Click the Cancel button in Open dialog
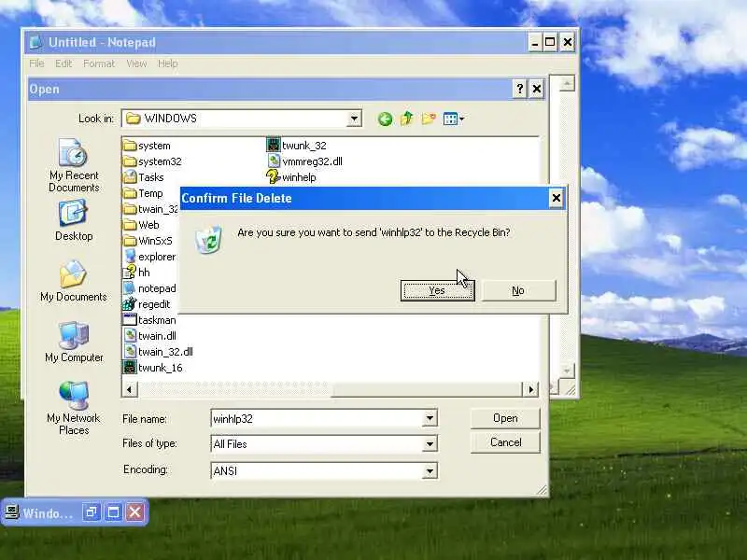 click(505, 442)
